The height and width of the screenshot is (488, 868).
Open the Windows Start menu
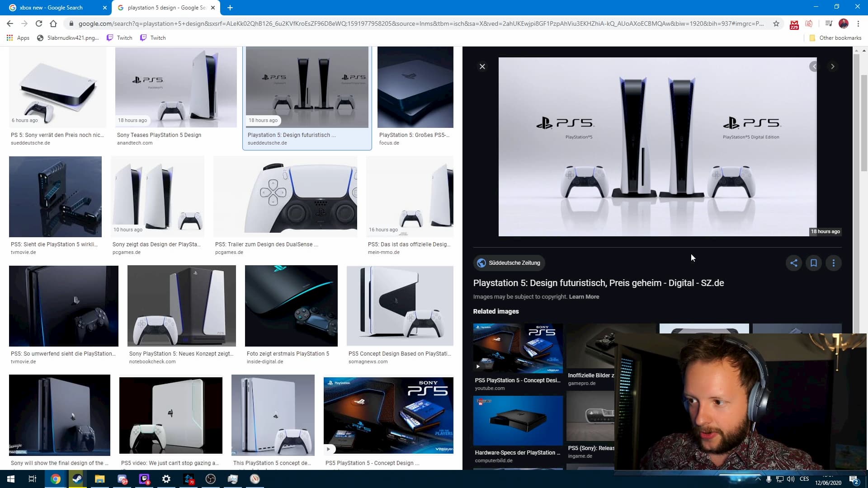tap(11, 479)
